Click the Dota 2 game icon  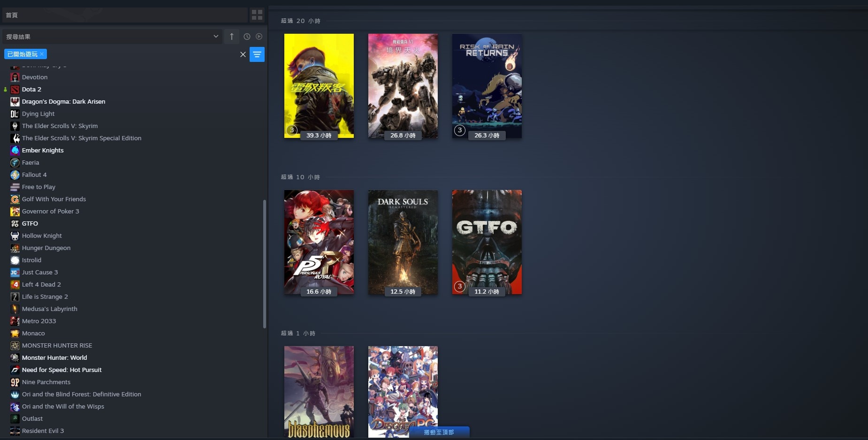[15, 90]
